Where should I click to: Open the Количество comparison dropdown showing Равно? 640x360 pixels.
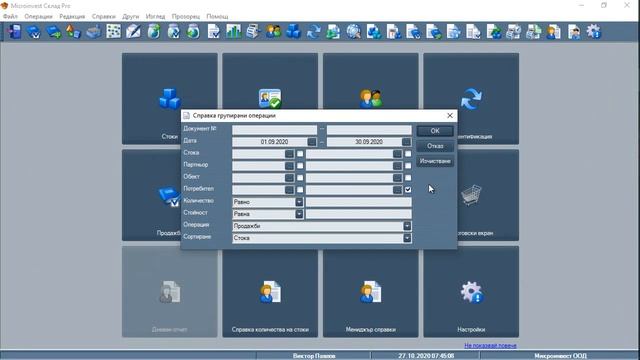(299, 202)
